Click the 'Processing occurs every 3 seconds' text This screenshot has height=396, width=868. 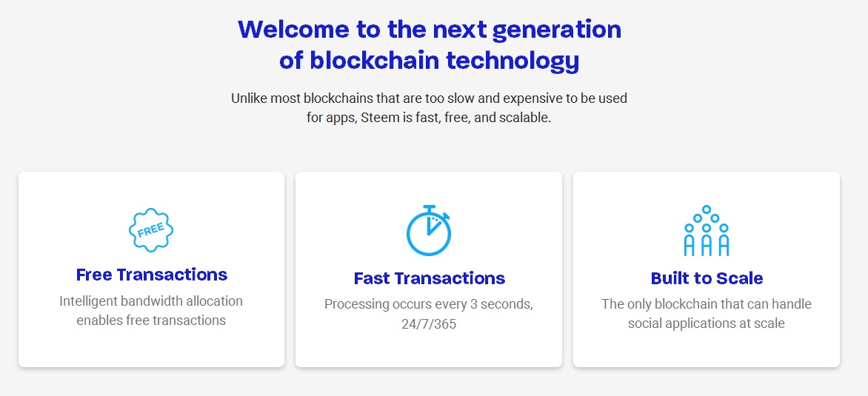tap(429, 304)
